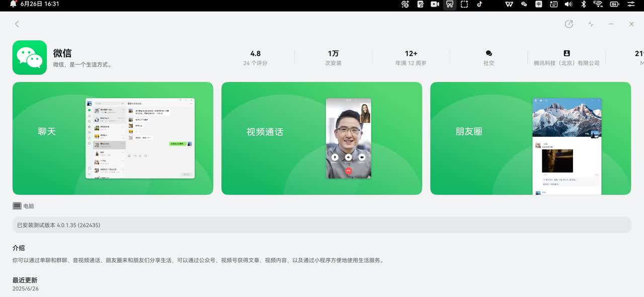Viewport: 644px width, 297px height.
Task: Open the 聊天 chat screenshot
Action: 113,138
